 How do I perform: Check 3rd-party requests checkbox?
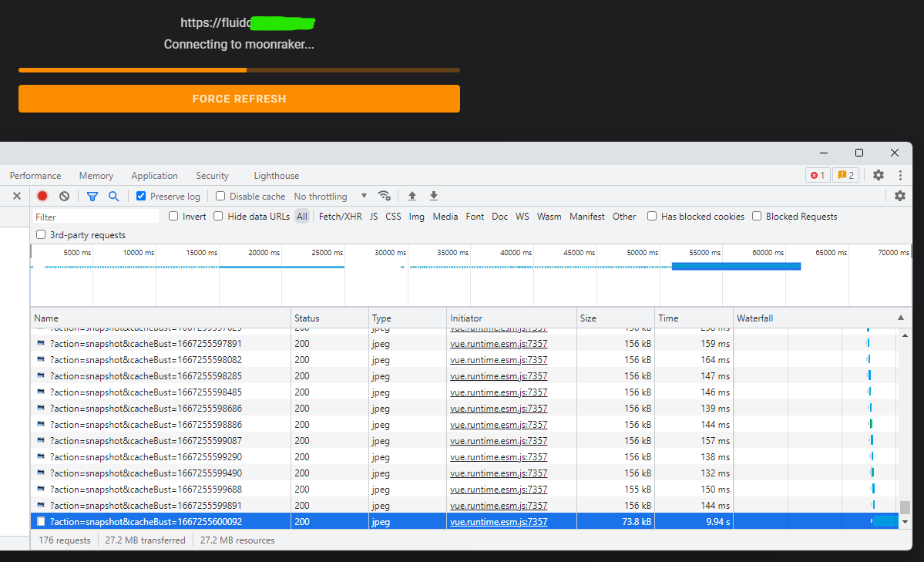pyautogui.click(x=41, y=234)
